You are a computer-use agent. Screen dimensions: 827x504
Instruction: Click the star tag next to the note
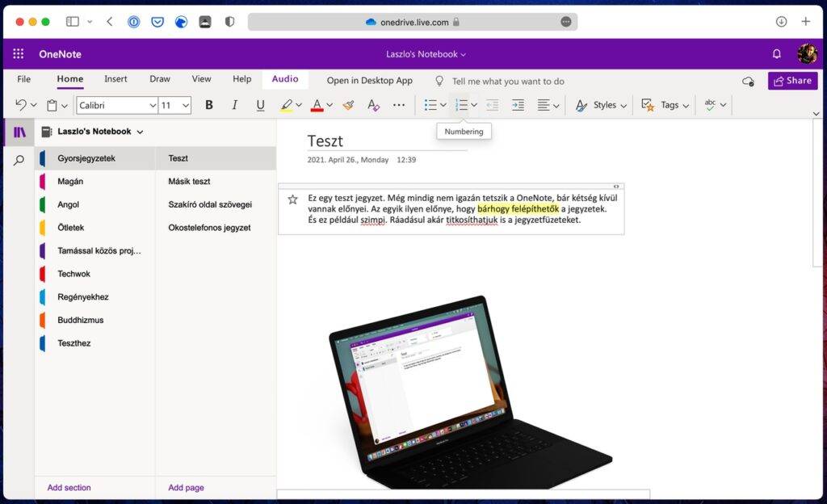click(292, 199)
